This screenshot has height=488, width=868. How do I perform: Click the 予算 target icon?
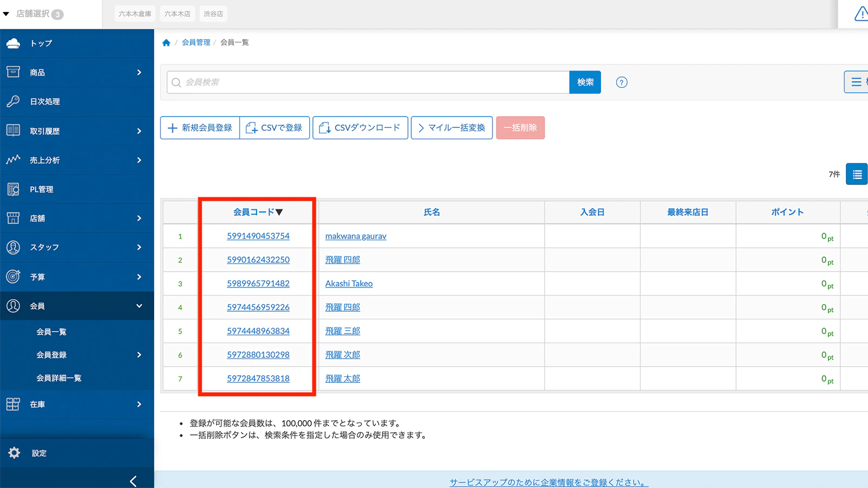tap(13, 277)
